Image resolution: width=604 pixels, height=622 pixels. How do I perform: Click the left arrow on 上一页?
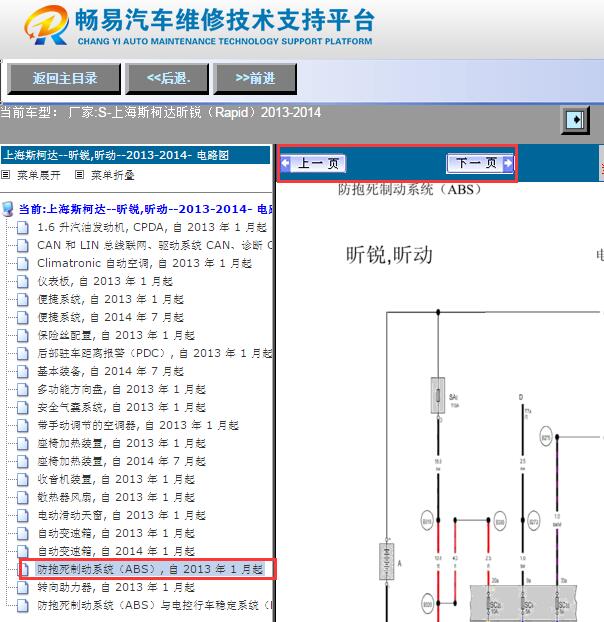coord(285,163)
